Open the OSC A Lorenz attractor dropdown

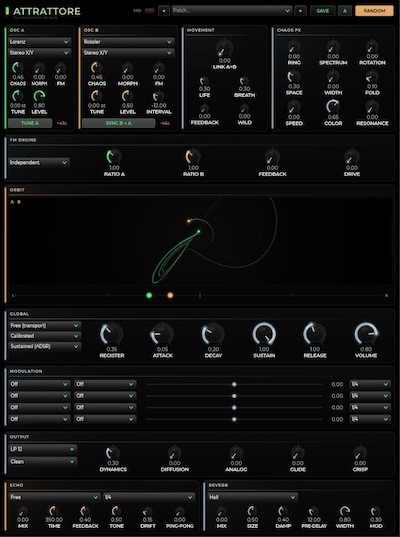click(x=40, y=42)
